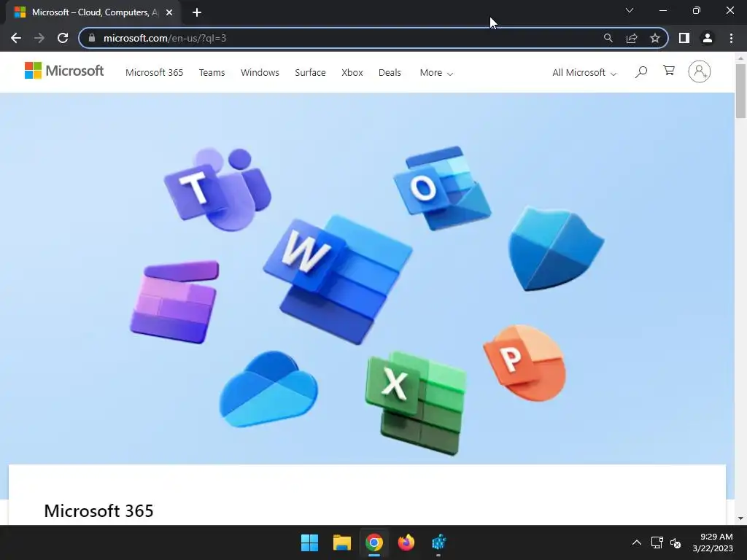Launch Firefox from the taskbar
This screenshot has width=747, height=560.
[x=406, y=542]
